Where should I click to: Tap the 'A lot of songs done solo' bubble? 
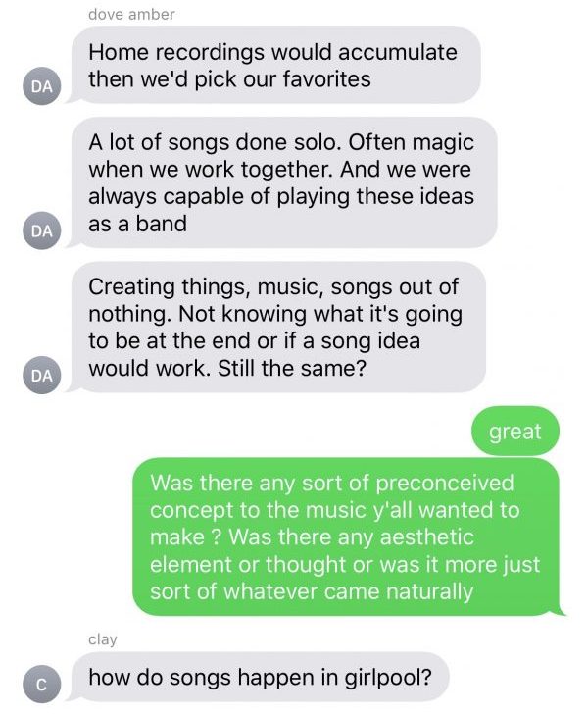point(282,182)
